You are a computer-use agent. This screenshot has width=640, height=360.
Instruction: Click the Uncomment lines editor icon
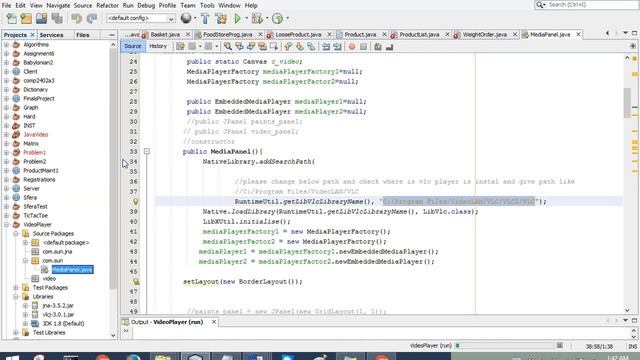[389, 47]
